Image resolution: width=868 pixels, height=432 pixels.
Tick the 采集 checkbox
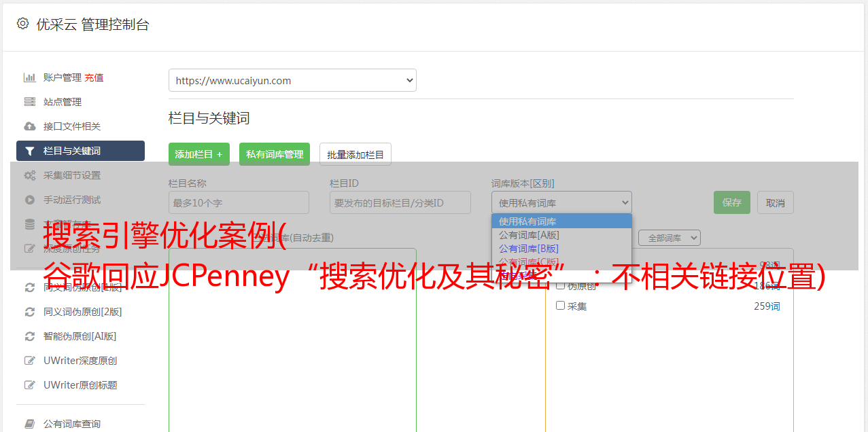click(x=561, y=306)
